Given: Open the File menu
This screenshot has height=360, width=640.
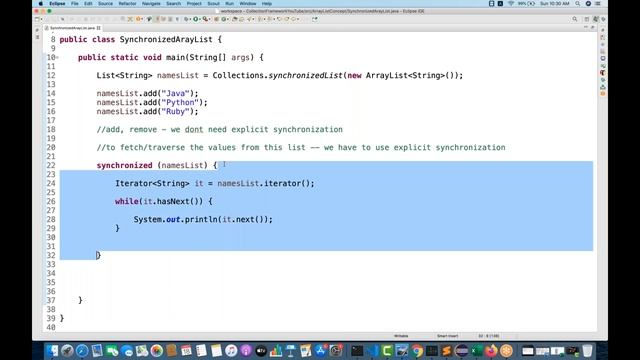Looking at the screenshot, I should tap(75, 4).
